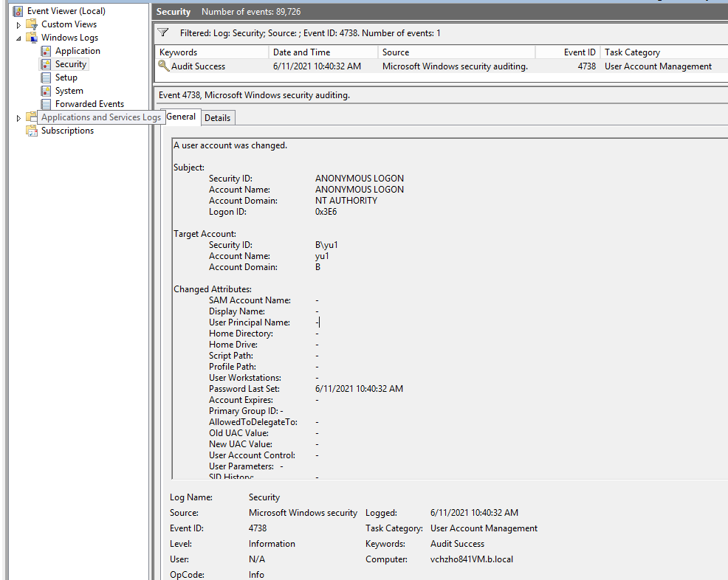The width and height of the screenshot is (728, 580).
Task: Click the Forwarded Events log icon
Action: [46, 104]
